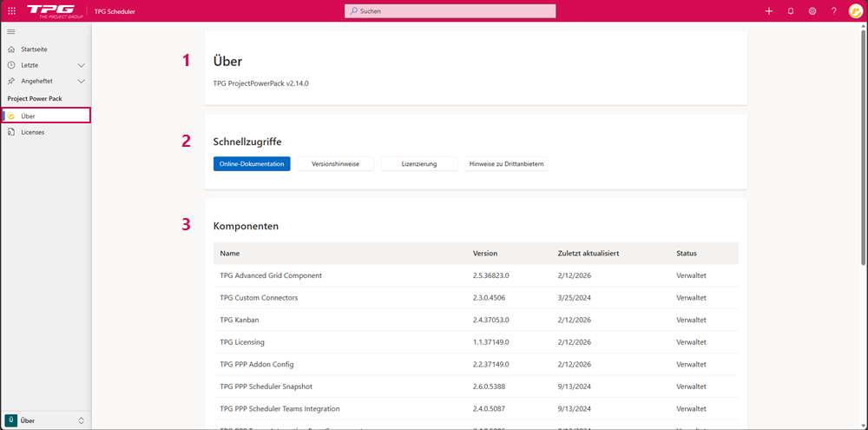This screenshot has height=430, width=868.
Task: Open the app launcher waffle icon
Action: point(11,11)
